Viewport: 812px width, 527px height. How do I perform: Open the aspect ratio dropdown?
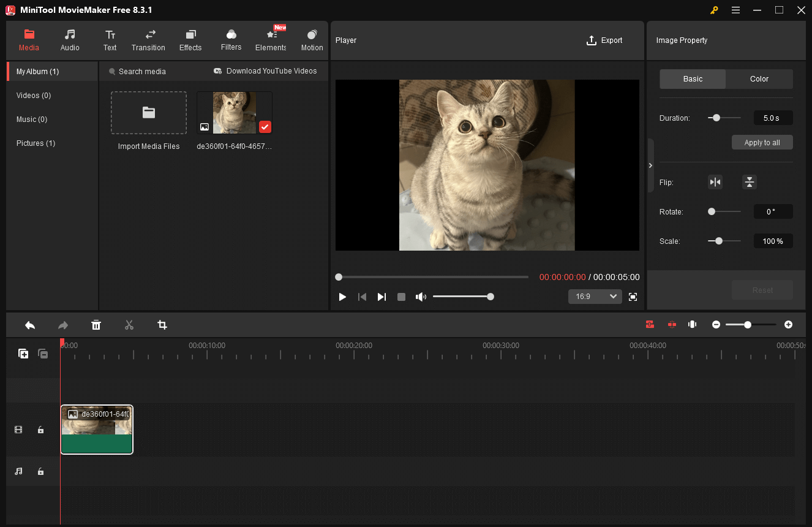594,297
